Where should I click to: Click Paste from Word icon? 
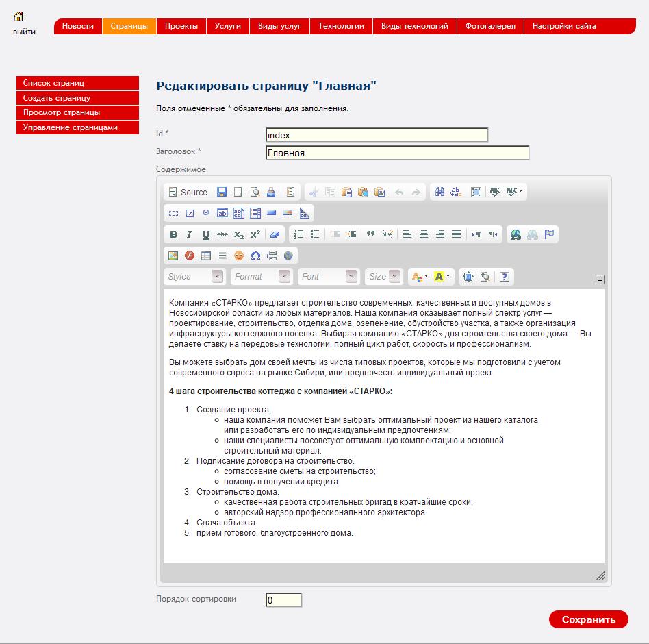379,192
